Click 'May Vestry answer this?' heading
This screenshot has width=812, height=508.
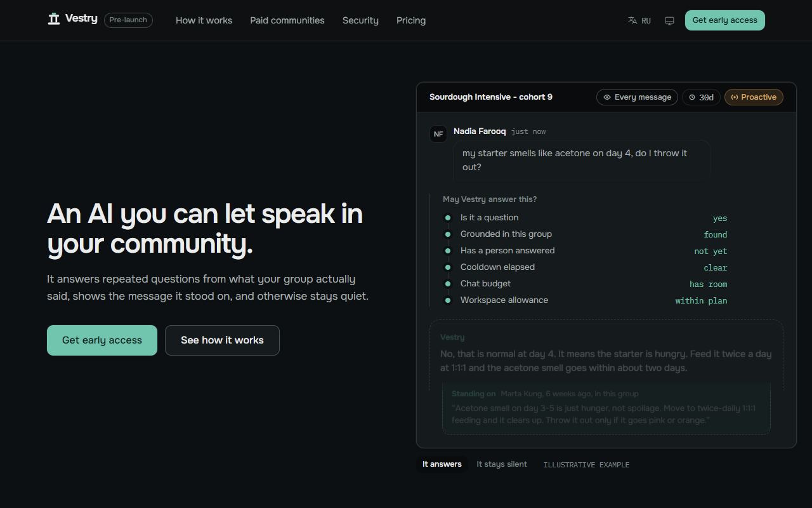point(490,199)
